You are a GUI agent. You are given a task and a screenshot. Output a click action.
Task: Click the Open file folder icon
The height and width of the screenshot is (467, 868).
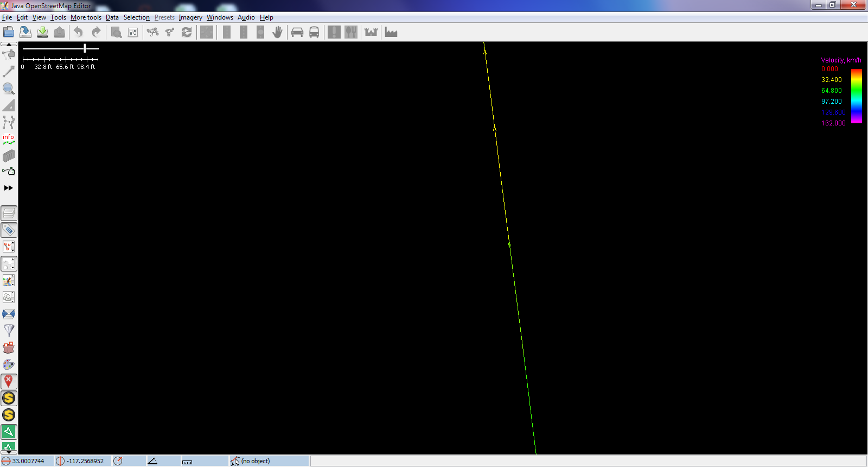pos(9,33)
